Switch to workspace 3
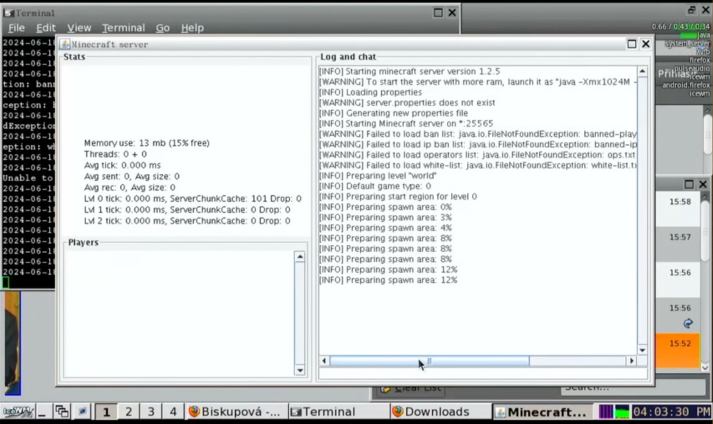The image size is (713, 424). pos(151,412)
